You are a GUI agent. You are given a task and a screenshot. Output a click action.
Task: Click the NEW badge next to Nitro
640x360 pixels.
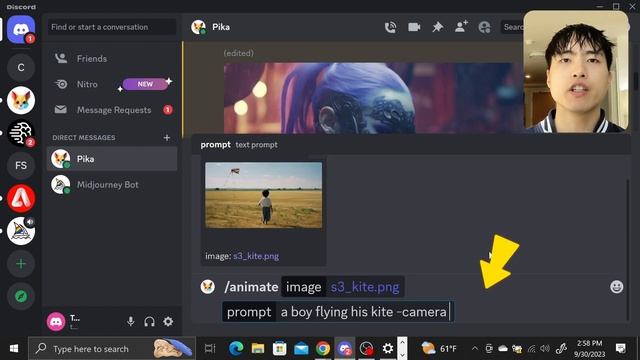click(145, 84)
